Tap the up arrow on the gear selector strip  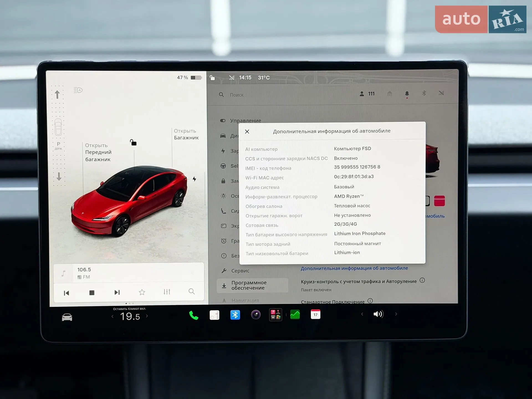point(57,94)
